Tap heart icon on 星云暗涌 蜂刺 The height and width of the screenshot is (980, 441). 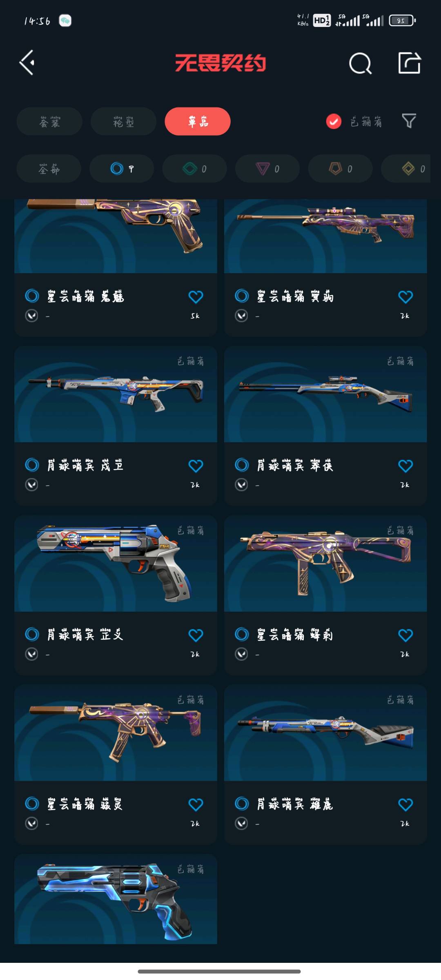405,635
